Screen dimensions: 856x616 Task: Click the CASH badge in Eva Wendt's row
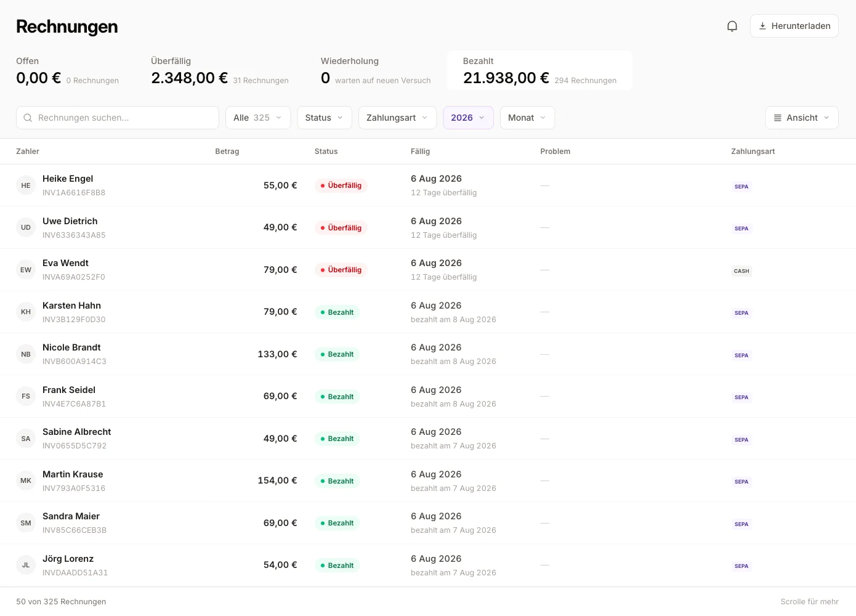741,271
